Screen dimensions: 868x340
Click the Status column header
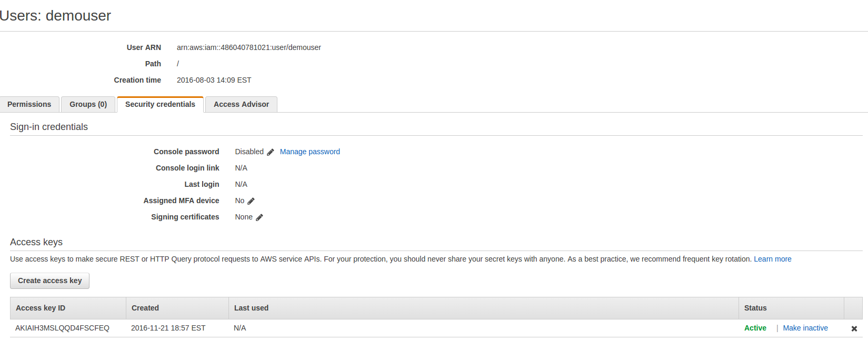tap(755, 308)
